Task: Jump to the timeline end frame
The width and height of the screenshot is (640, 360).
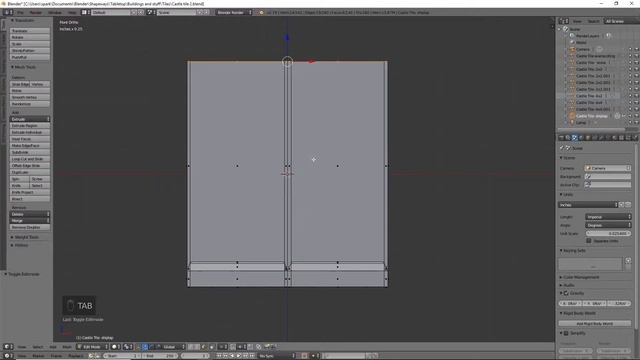Action: pyautogui.click(x=253, y=356)
